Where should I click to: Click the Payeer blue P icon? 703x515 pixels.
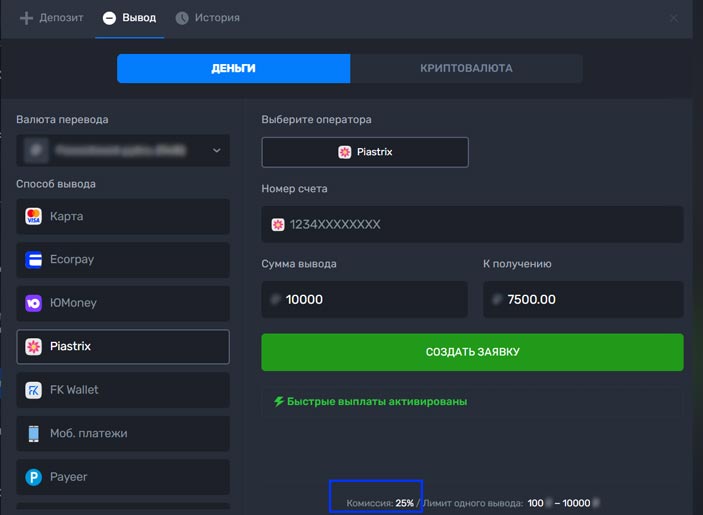click(34, 477)
